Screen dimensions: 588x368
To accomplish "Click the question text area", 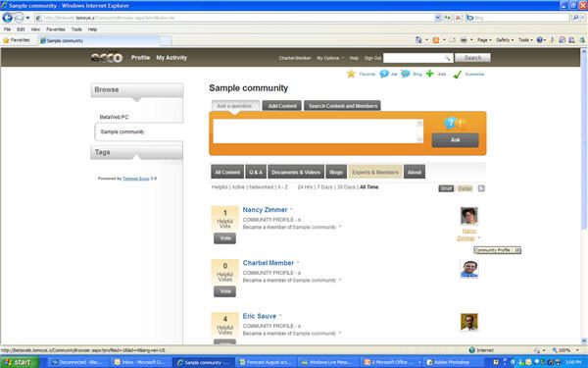I will click(318, 131).
